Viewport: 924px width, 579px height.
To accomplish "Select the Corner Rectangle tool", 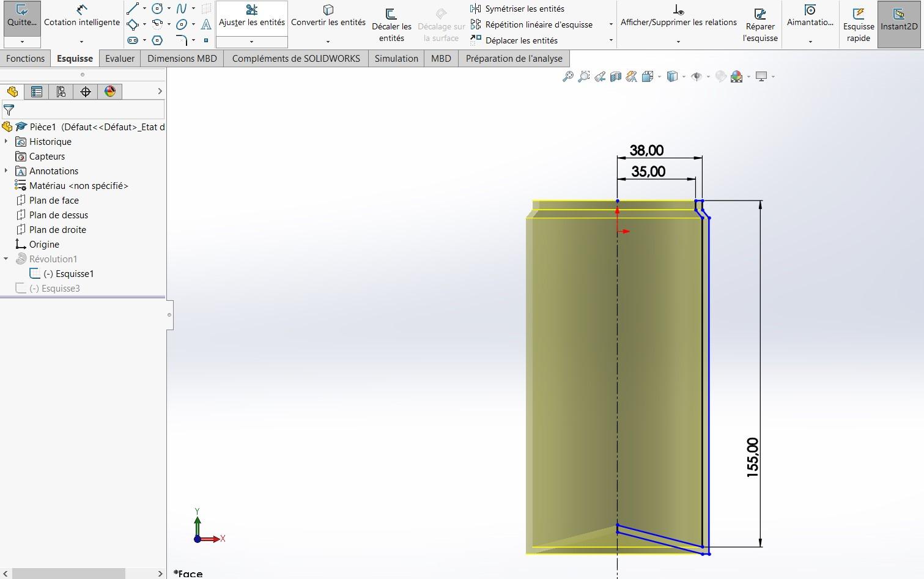I will coord(133,24).
